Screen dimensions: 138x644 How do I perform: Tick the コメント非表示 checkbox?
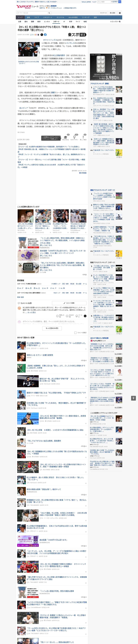[x=75, y=333]
